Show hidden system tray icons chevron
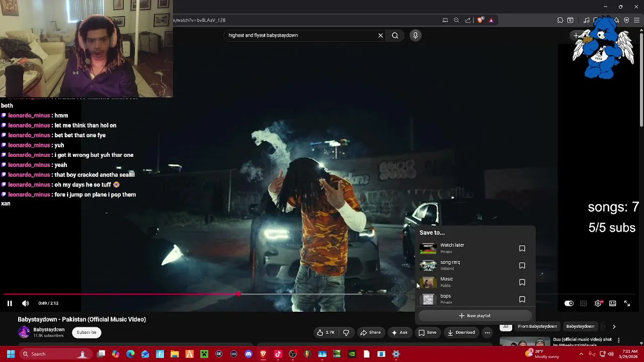The width and height of the screenshot is (644, 362). tap(581, 354)
